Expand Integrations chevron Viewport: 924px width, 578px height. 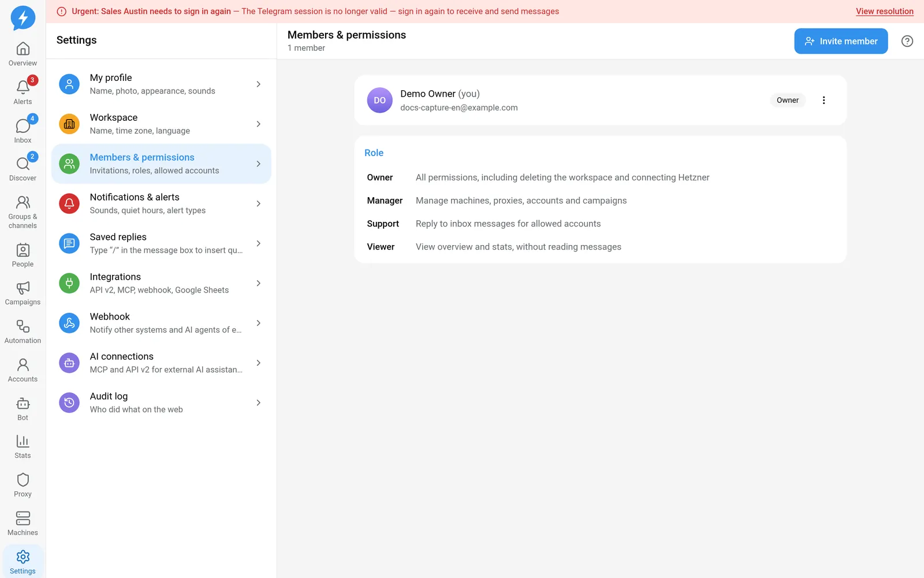(x=258, y=284)
